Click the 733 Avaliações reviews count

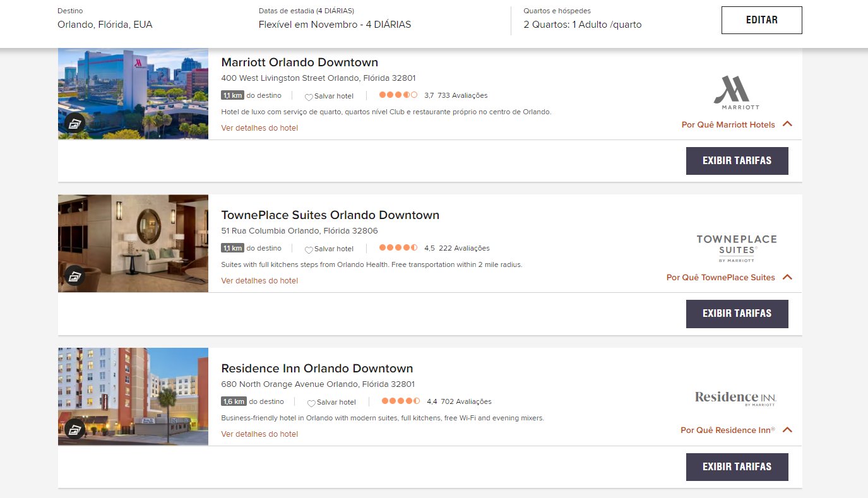coord(463,96)
